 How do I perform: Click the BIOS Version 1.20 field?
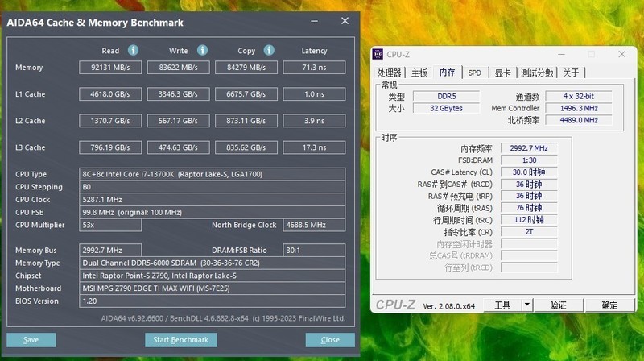(x=213, y=301)
